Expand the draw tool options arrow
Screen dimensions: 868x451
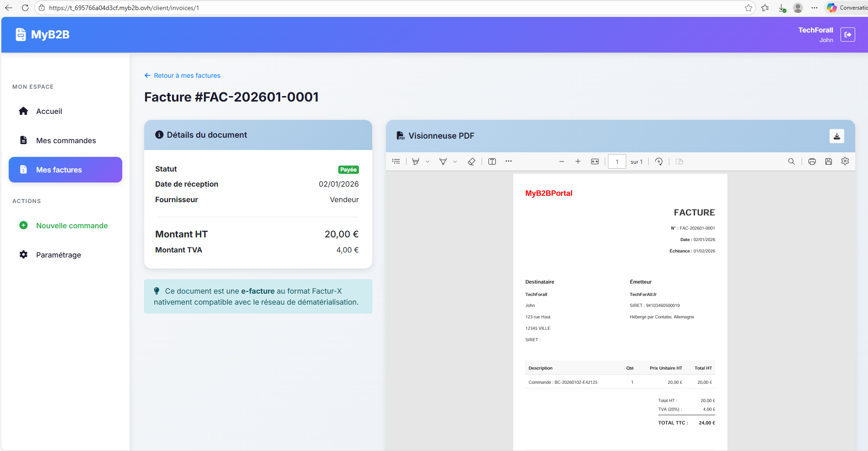click(x=455, y=161)
